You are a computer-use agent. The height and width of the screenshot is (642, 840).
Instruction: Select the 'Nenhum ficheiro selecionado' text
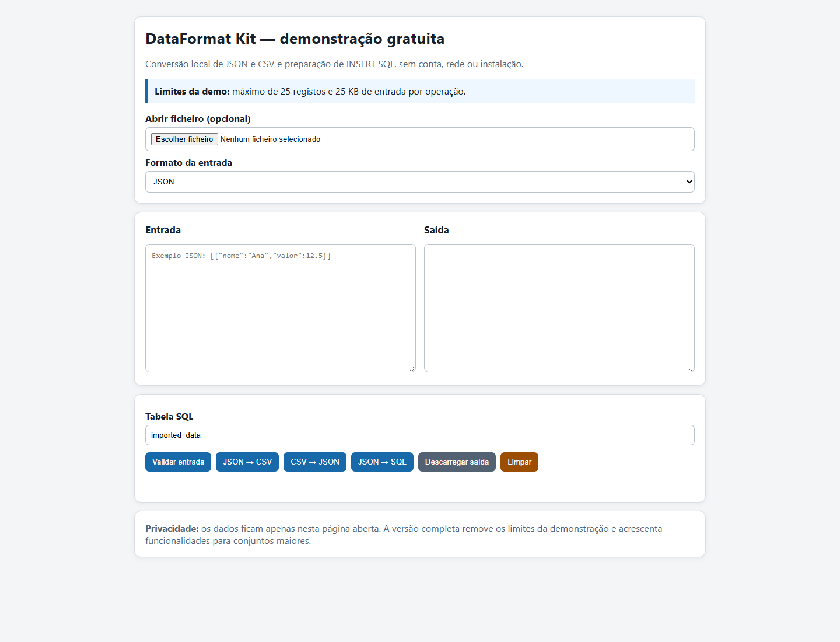tap(270, 139)
